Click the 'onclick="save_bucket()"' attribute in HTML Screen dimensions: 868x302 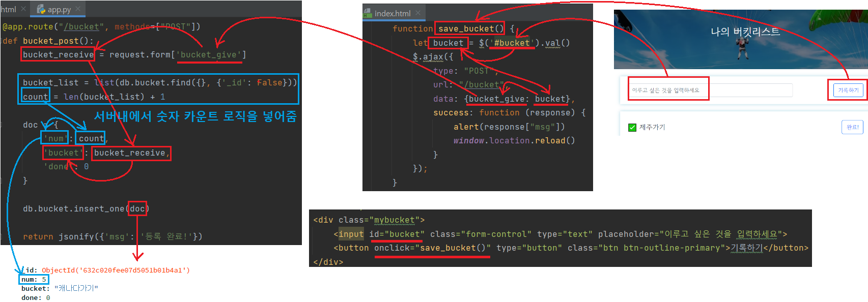point(432,248)
